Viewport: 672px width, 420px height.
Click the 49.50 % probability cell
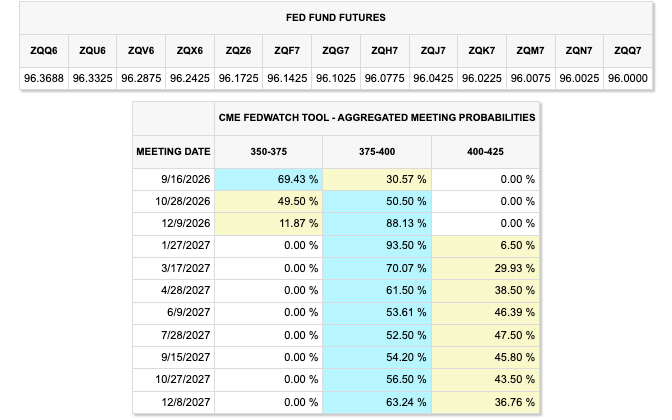point(269,201)
